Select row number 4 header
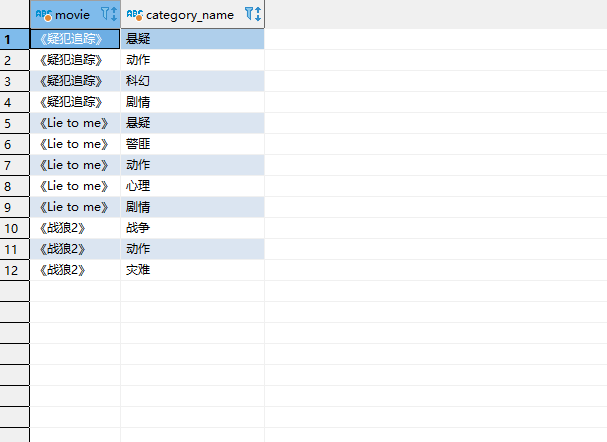Screen dimensions: 607x442 click(15, 102)
